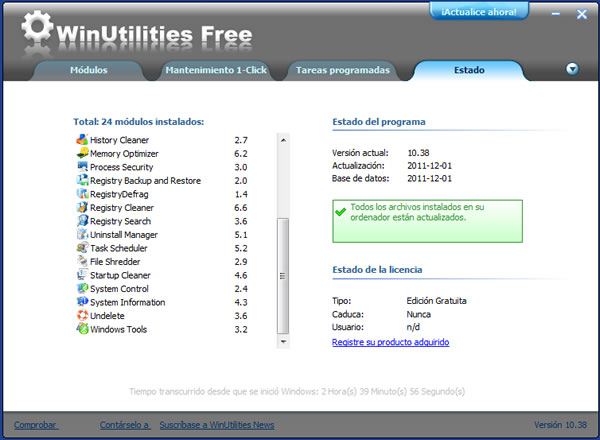Select the Memory Optimizer list entry text
The width and height of the screenshot is (600, 440).
[124, 153]
